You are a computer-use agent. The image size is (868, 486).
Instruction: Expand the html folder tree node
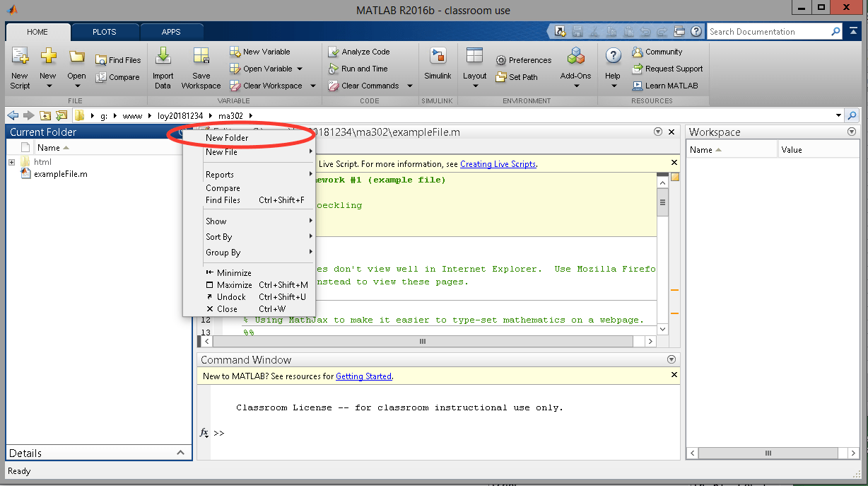12,162
